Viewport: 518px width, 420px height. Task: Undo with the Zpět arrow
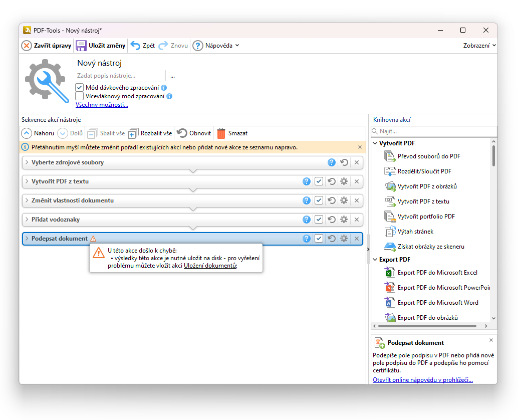coord(142,46)
